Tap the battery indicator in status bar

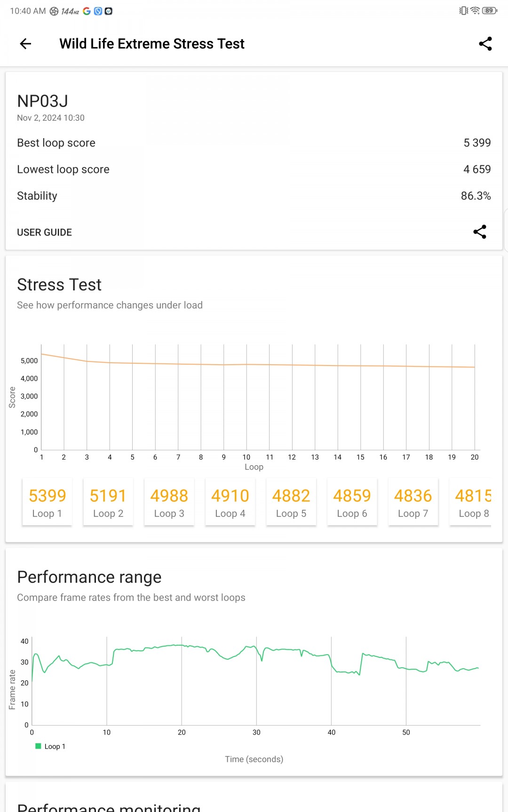click(x=489, y=11)
